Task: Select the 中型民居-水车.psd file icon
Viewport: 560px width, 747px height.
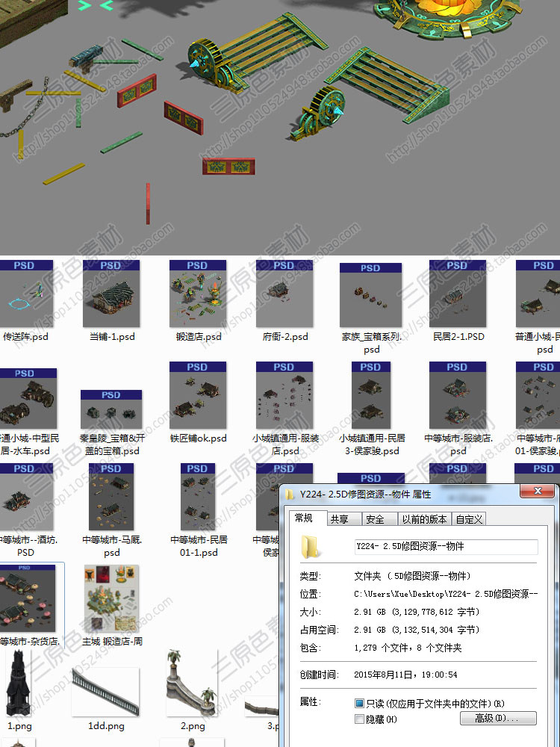Action: (28, 399)
